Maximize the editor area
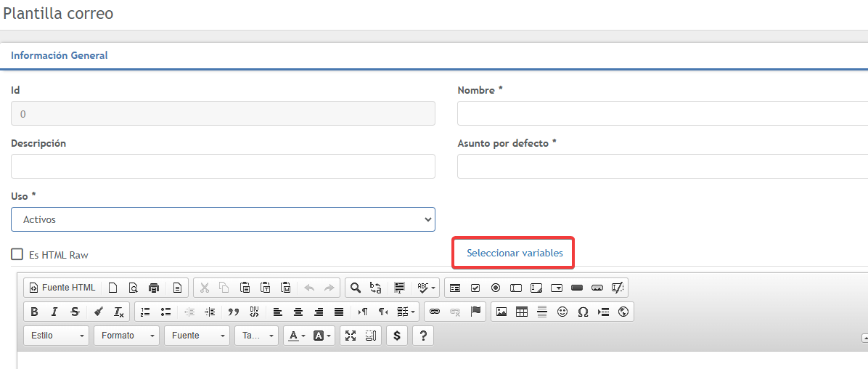868x369 pixels. pos(351,336)
